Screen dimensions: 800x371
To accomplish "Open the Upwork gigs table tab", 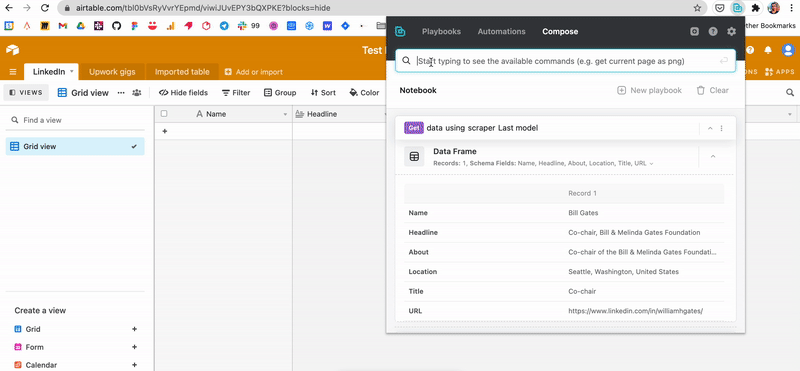I will [x=112, y=72].
